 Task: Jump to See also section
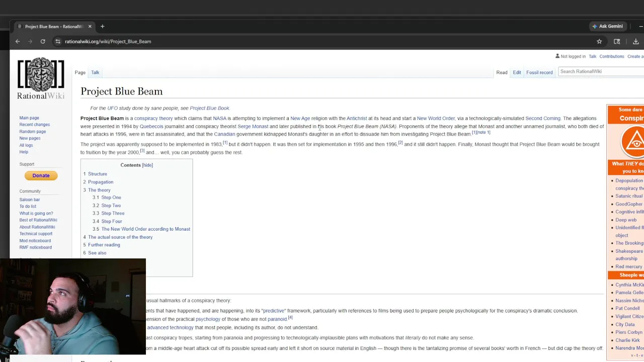(97, 253)
